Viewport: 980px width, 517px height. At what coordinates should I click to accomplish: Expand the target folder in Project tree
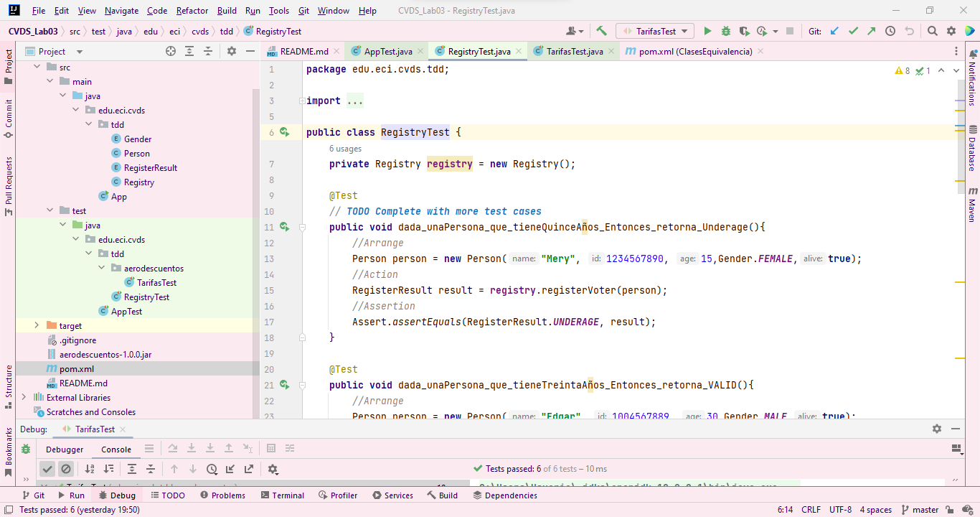[36, 325]
